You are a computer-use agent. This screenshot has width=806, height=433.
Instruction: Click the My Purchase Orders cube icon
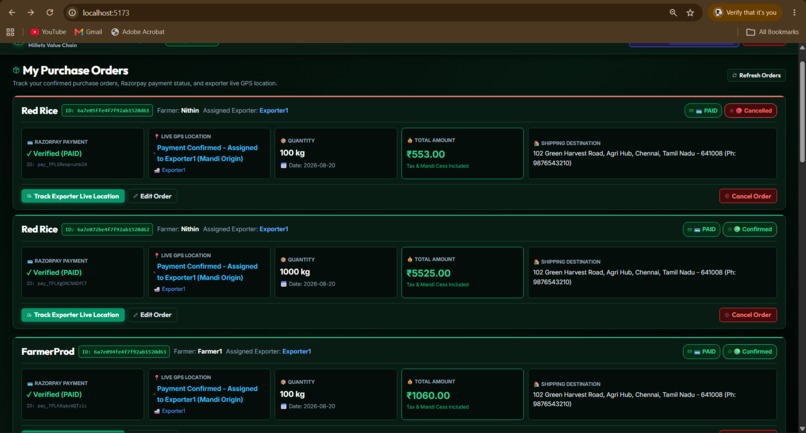point(16,70)
